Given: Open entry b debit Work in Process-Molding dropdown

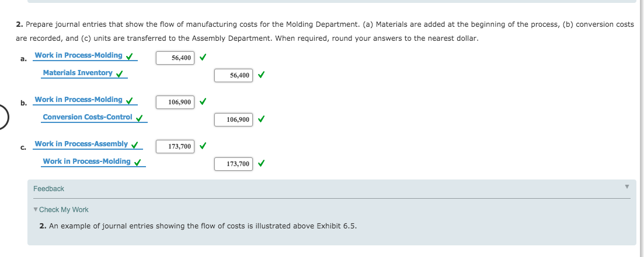Looking at the screenshot, I should (85, 100).
